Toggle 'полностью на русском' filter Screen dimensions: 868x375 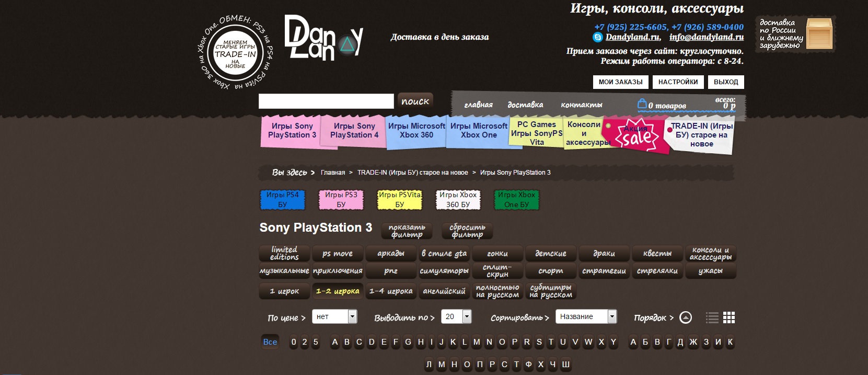tap(497, 291)
